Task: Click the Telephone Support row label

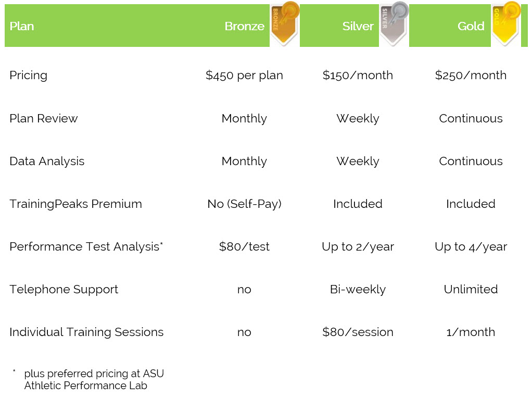Action: pos(64,289)
